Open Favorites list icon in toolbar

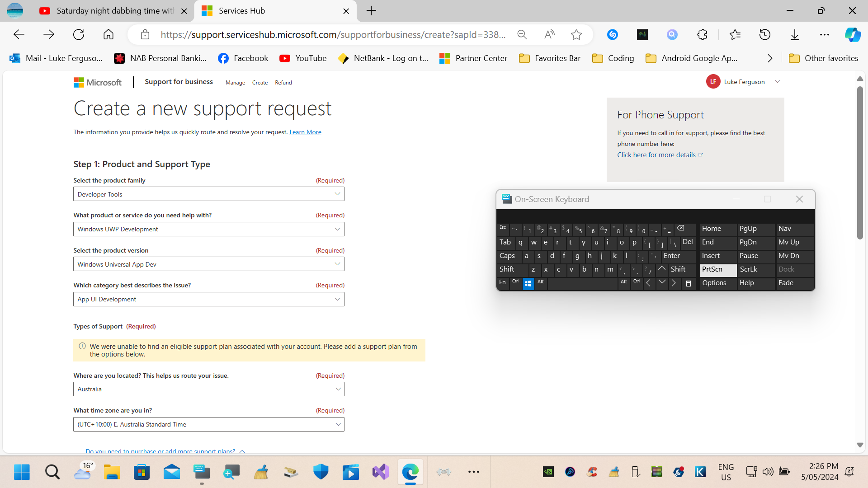pos(735,35)
